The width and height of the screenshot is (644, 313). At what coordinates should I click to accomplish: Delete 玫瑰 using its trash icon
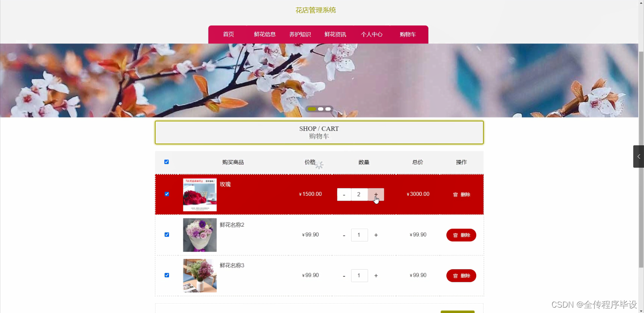(456, 195)
